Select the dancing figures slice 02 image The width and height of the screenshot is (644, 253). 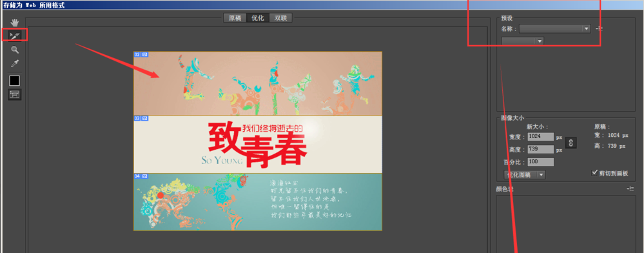tap(257, 83)
